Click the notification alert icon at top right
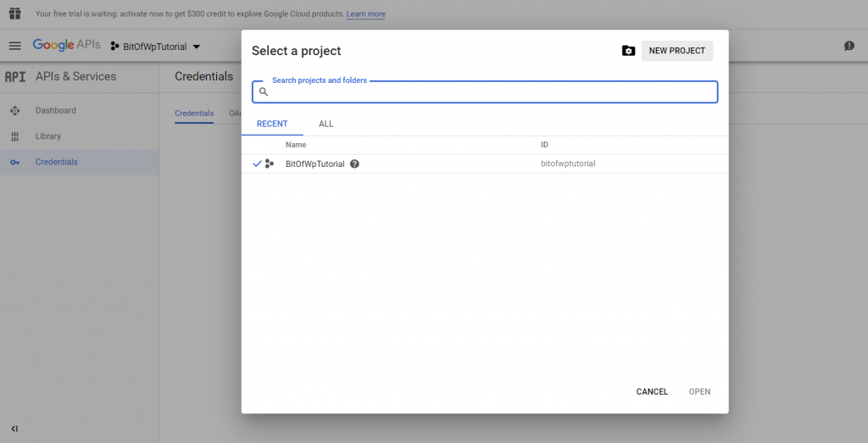 849,46
